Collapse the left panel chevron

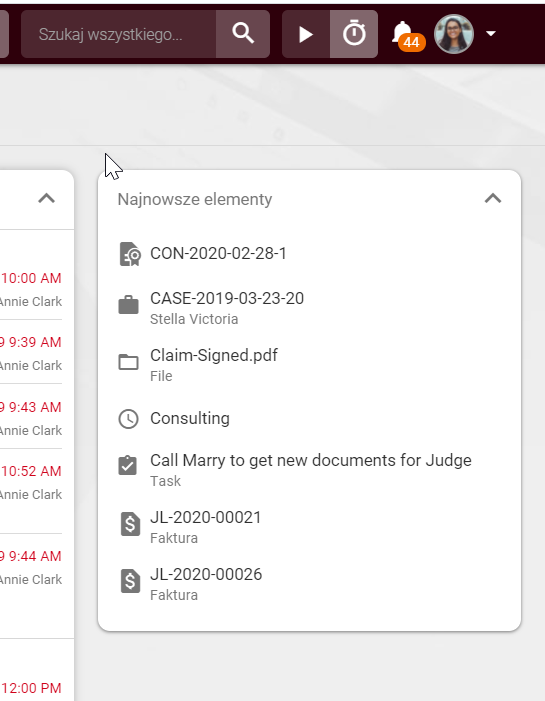click(46, 198)
